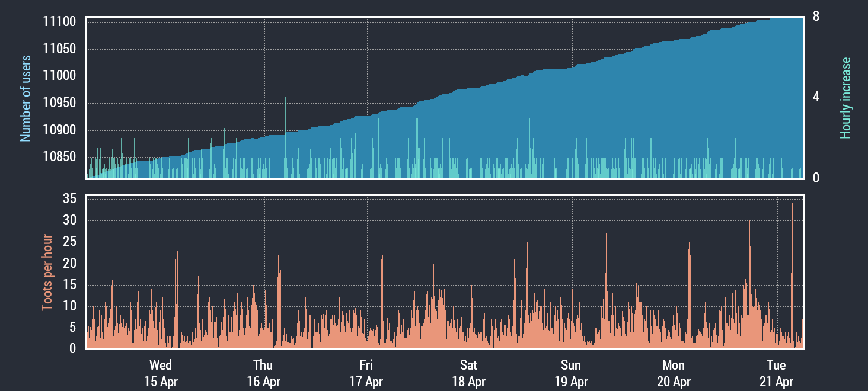This screenshot has width=868, height=391.
Task: Select the Sat 18 Apr date label
Action: 468,373
